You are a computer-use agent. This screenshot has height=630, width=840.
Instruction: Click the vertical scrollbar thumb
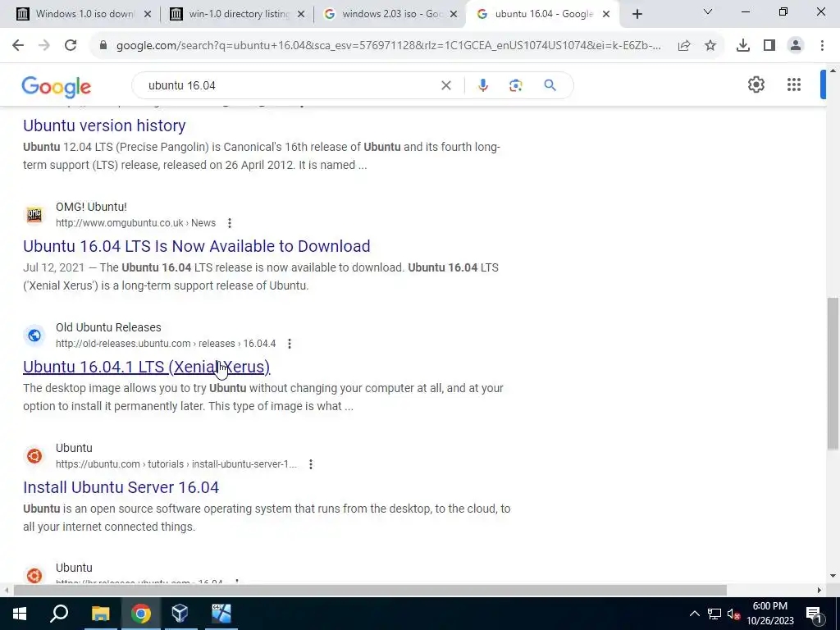point(833,373)
